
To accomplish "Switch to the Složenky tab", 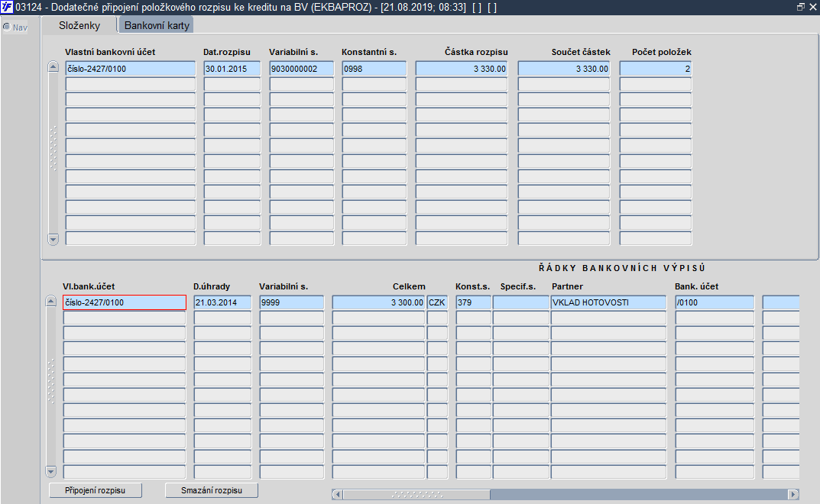I will (79, 25).
